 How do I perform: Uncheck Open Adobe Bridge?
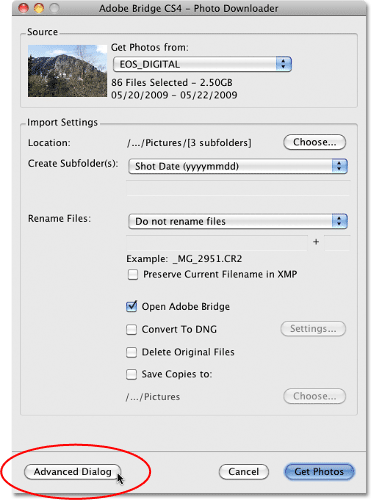click(x=131, y=306)
